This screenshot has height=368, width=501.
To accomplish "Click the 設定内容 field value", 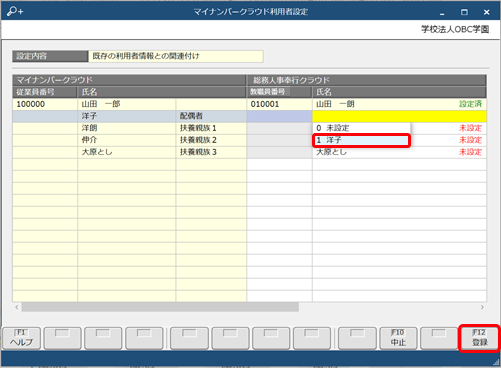I will coord(176,56).
